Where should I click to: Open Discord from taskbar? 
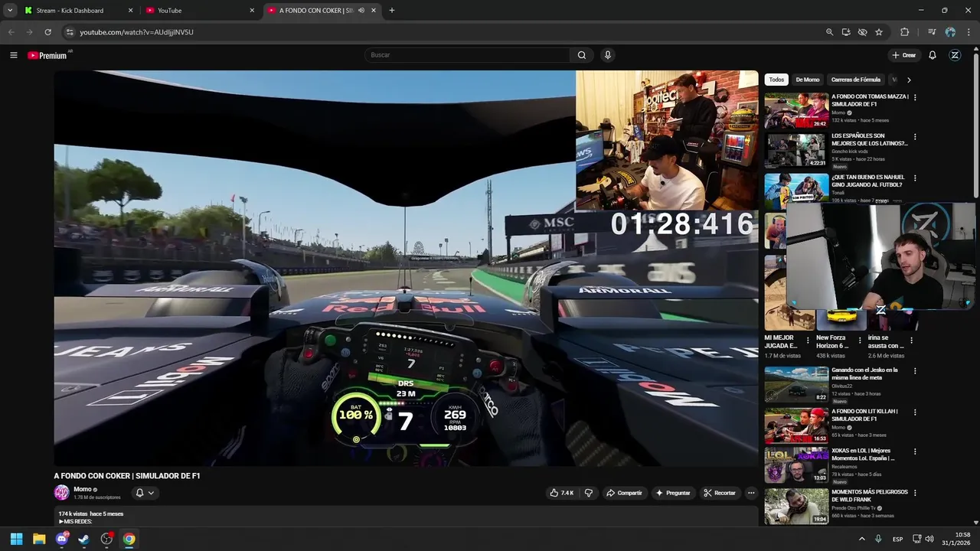[x=62, y=539]
